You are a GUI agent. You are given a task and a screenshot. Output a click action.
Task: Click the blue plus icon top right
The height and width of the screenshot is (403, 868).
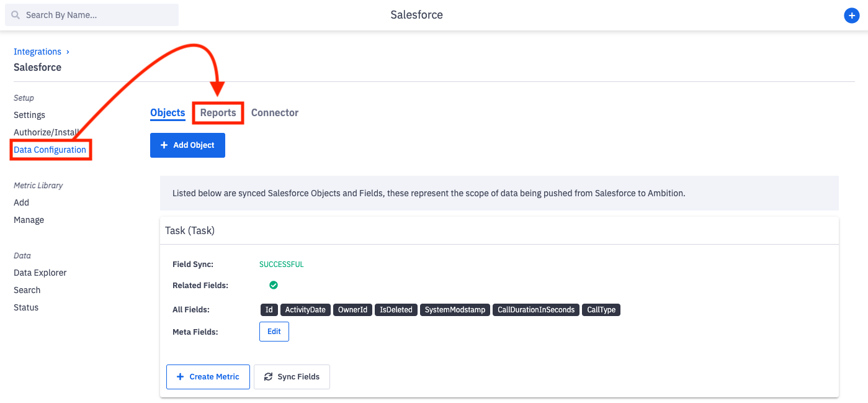click(x=851, y=16)
